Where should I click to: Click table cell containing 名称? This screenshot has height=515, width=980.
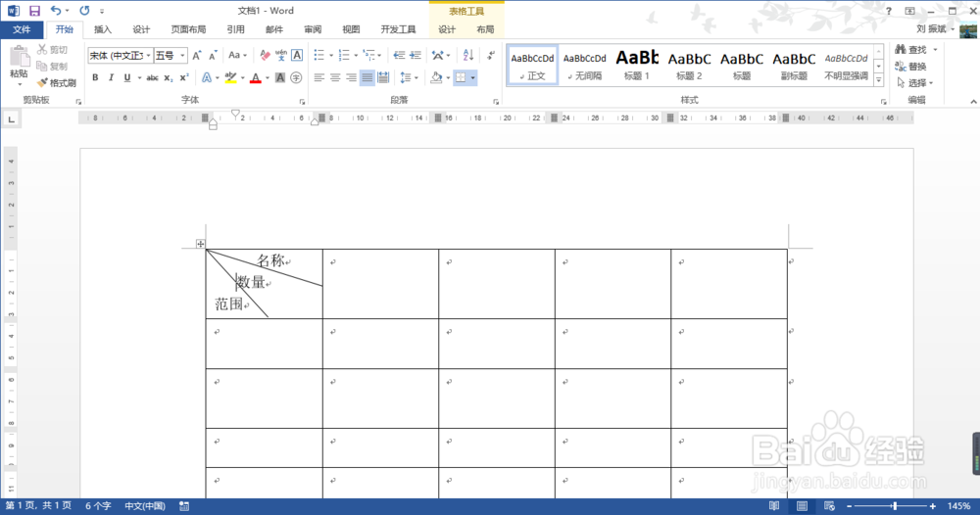click(265, 284)
